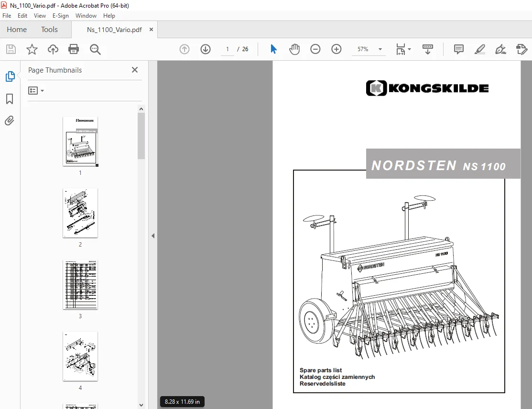
Task: Click the Reservedelsliste text
Action: tap(322, 384)
